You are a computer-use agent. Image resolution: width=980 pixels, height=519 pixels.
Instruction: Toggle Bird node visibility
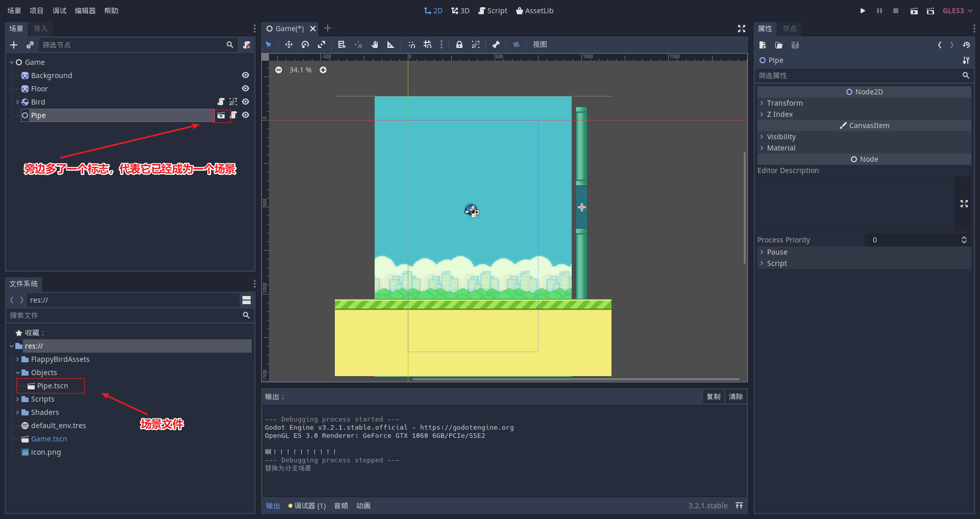point(246,102)
